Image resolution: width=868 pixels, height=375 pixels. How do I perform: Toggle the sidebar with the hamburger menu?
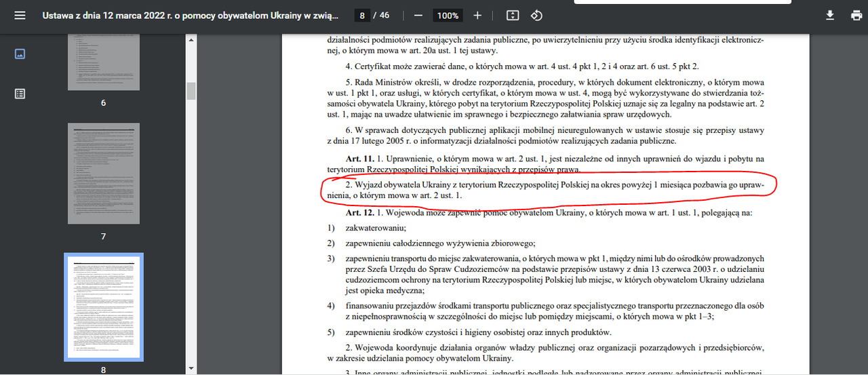pos(20,15)
